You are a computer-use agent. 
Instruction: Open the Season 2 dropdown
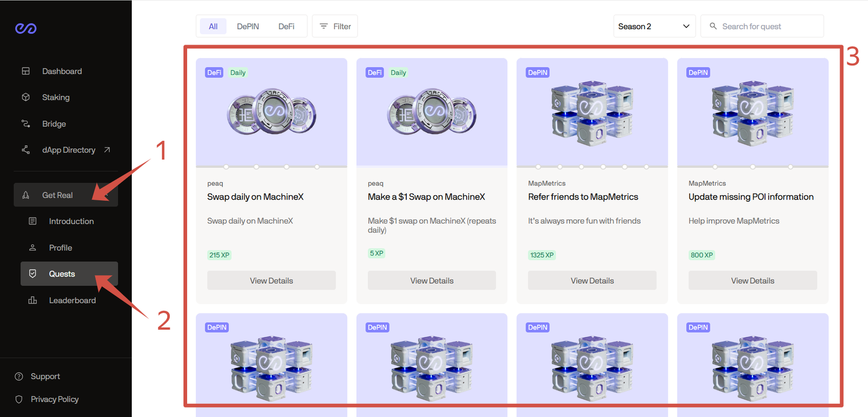[x=654, y=26]
